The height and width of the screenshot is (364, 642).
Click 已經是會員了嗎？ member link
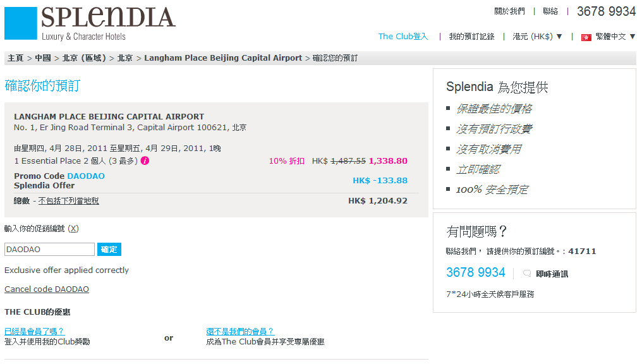[34, 331]
